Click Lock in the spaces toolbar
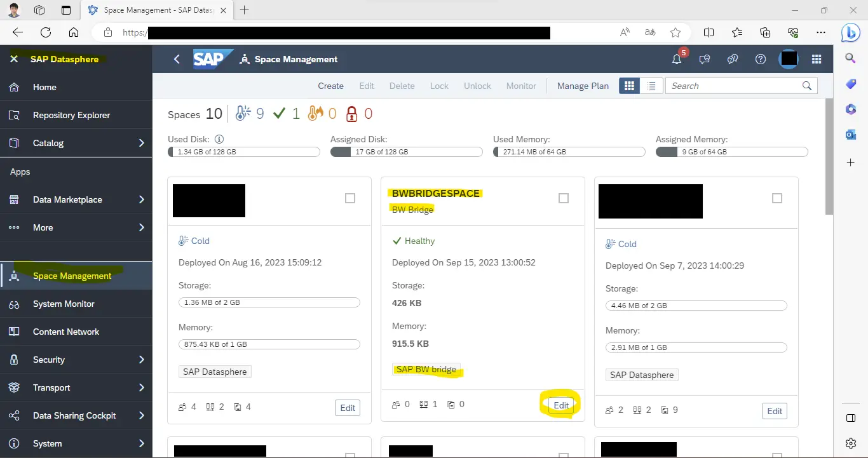The height and width of the screenshot is (458, 868). (439, 86)
